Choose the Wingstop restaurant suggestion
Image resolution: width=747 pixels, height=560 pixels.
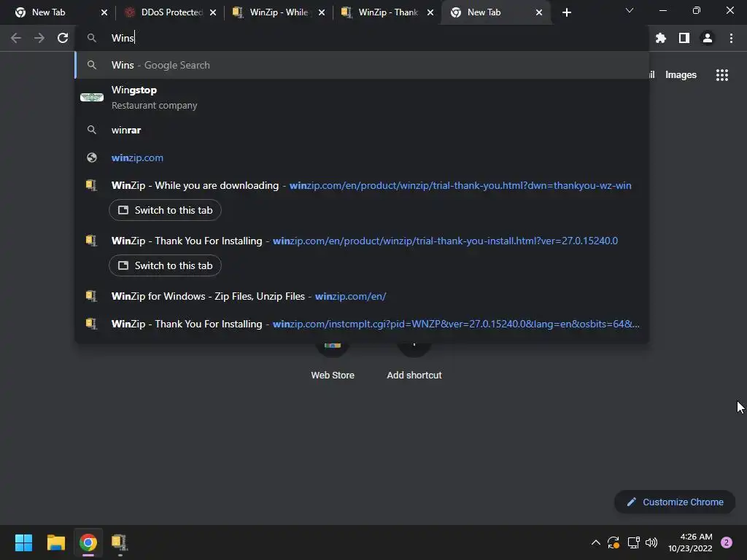tap(362, 98)
